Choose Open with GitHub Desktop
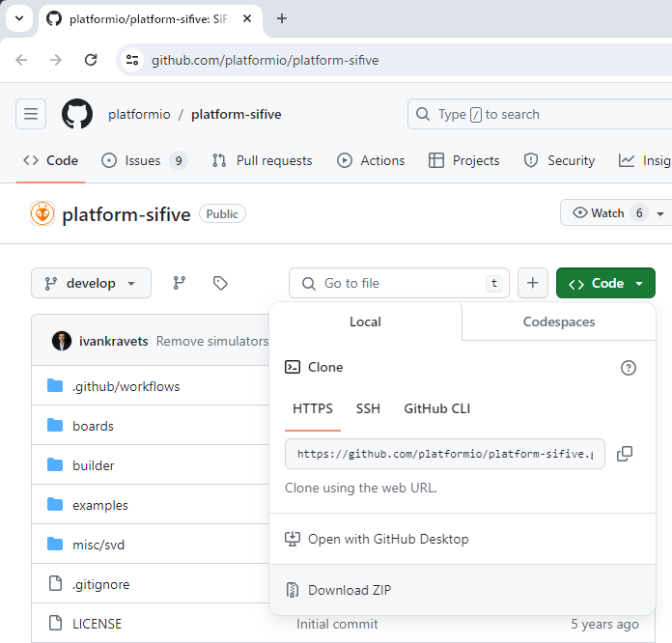672x643 pixels. 387,539
